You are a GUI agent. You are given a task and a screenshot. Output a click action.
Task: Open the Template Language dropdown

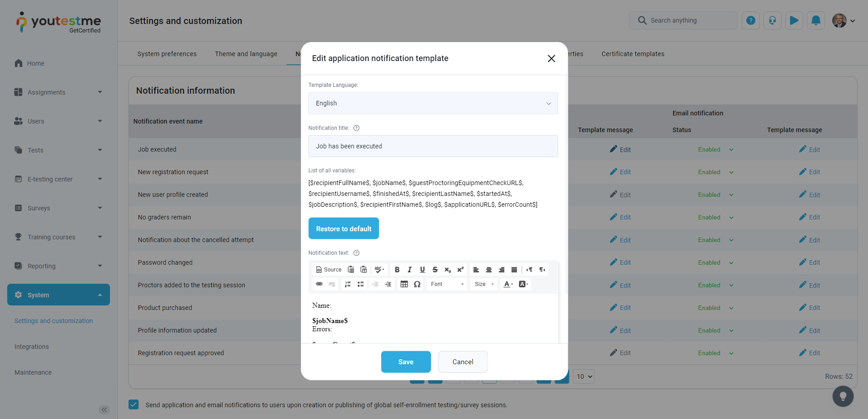[x=433, y=103]
